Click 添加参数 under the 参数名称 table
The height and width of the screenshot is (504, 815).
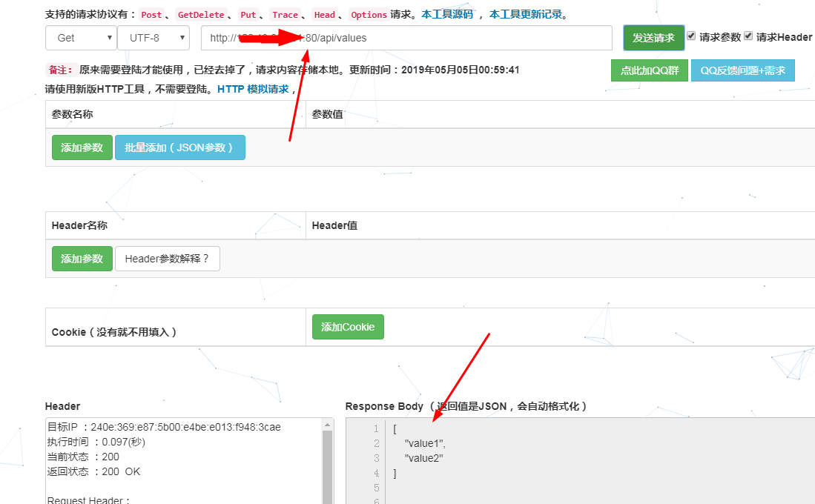(82, 147)
